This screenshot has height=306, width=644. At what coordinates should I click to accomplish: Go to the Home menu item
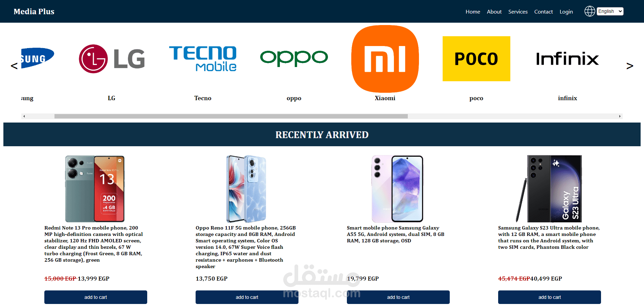[x=473, y=12]
